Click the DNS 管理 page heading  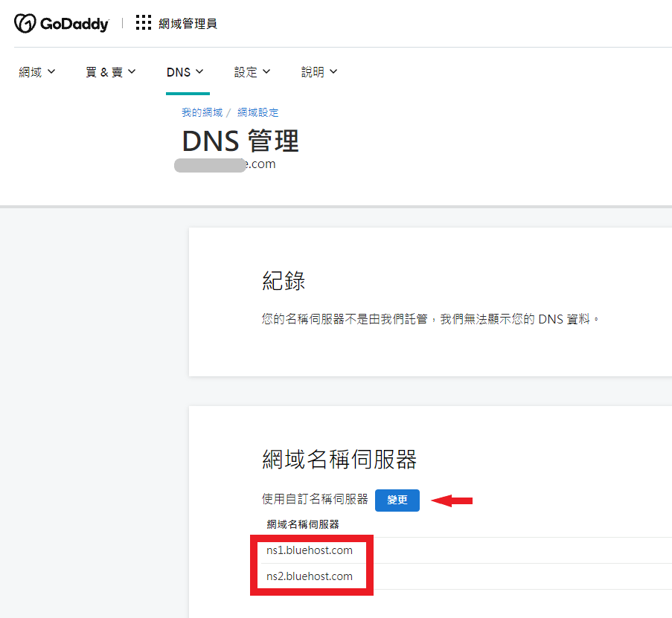[240, 141]
